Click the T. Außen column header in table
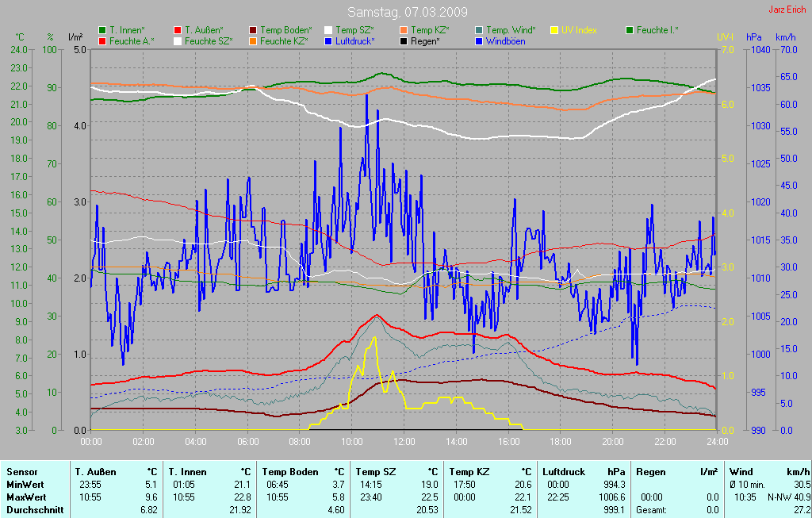 click(94, 471)
